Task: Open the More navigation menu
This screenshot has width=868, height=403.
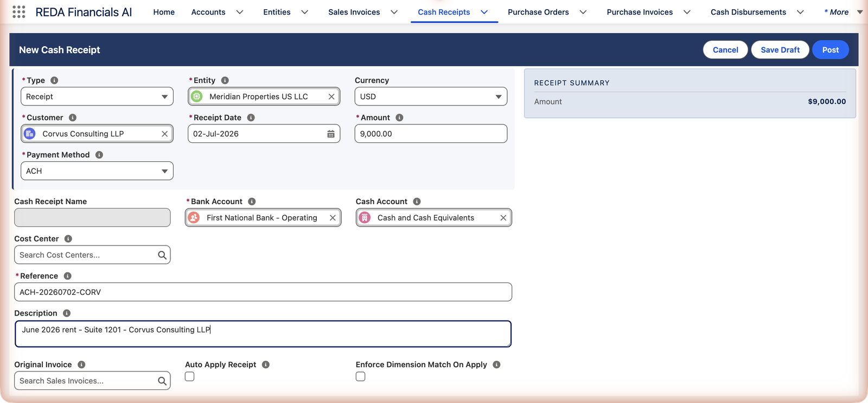Action: [843, 12]
